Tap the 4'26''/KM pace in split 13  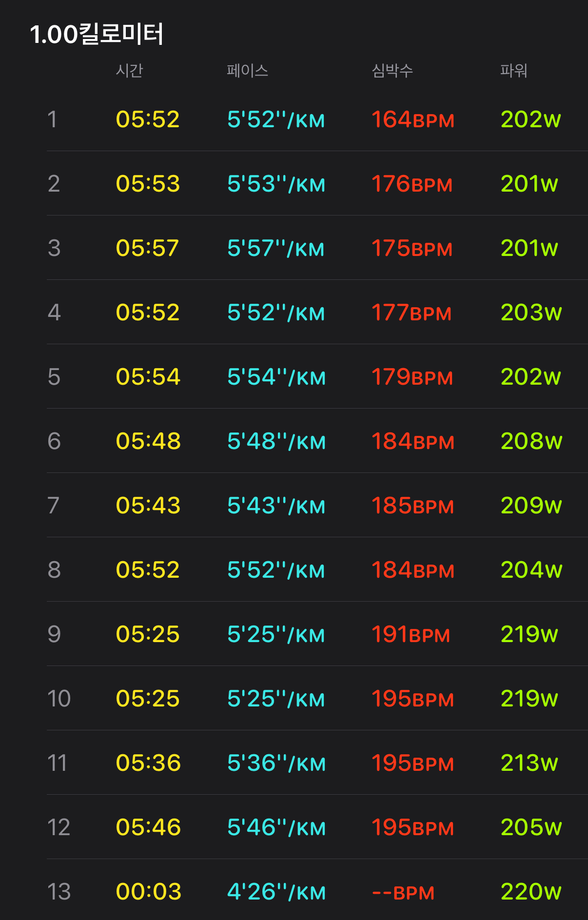(x=276, y=892)
